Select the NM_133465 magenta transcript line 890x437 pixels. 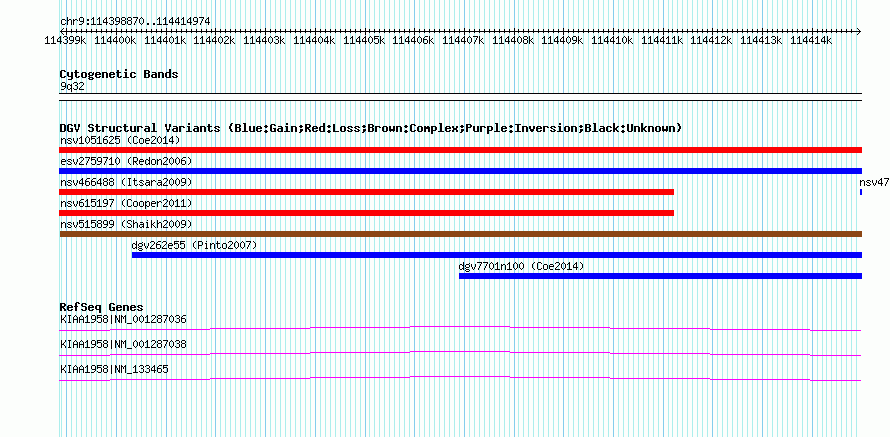pos(460,379)
